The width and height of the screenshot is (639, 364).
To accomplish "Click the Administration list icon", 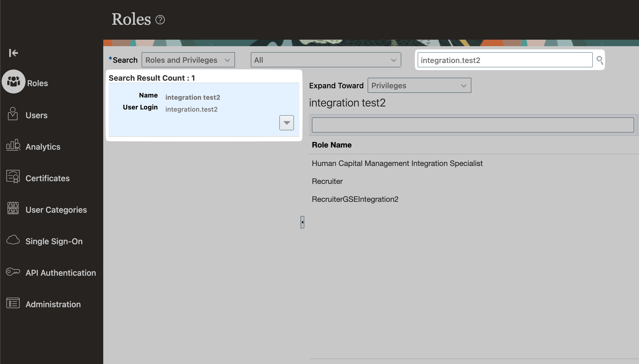I will [x=13, y=303].
